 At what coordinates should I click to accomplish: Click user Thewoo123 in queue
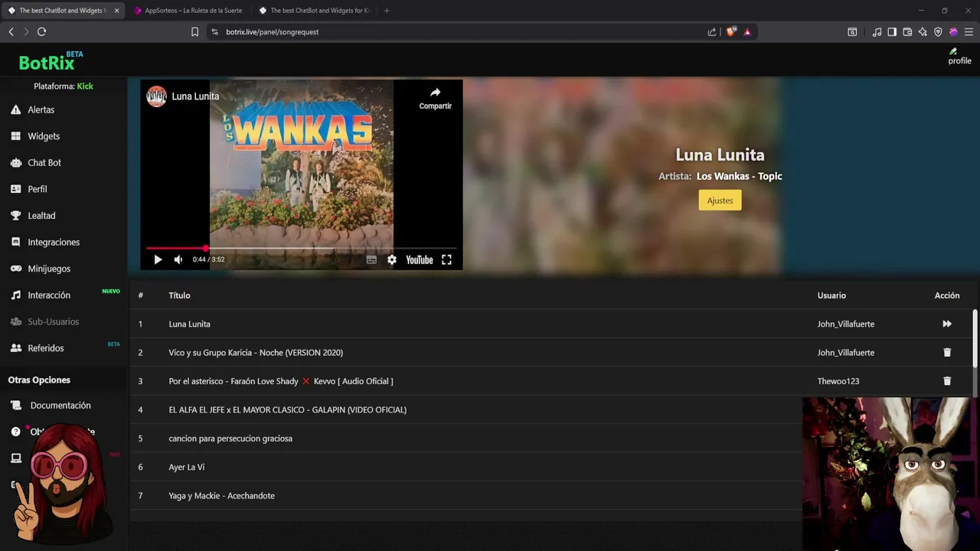click(x=838, y=381)
